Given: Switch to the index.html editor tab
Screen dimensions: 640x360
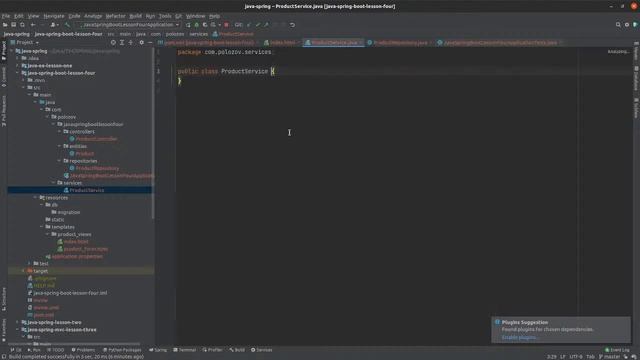Looking at the screenshot, I should 282,42.
